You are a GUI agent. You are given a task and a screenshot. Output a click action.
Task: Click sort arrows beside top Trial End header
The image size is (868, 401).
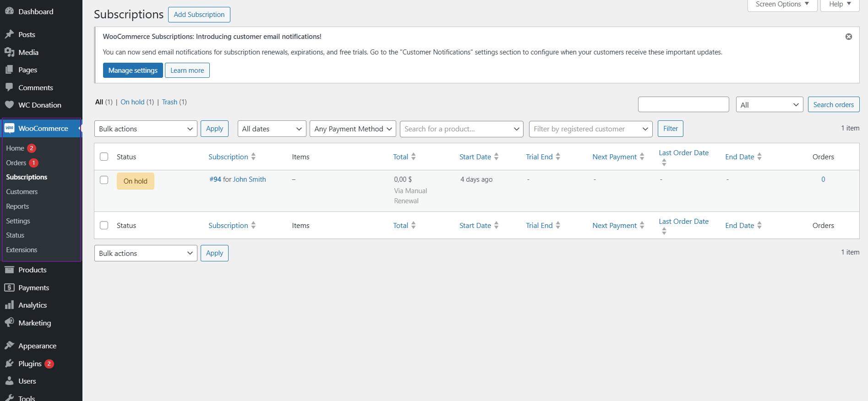tap(558, 157)
